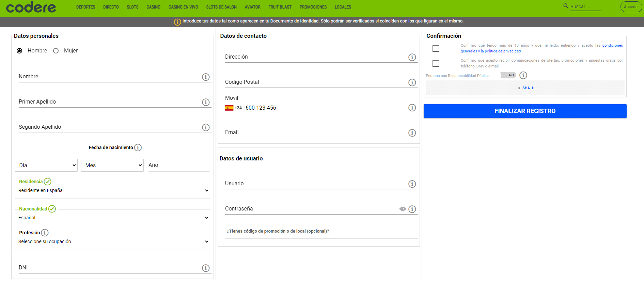Screen dimensions: 644x282
Task: Click the info icon beside Email field
Action: [412, 133]
